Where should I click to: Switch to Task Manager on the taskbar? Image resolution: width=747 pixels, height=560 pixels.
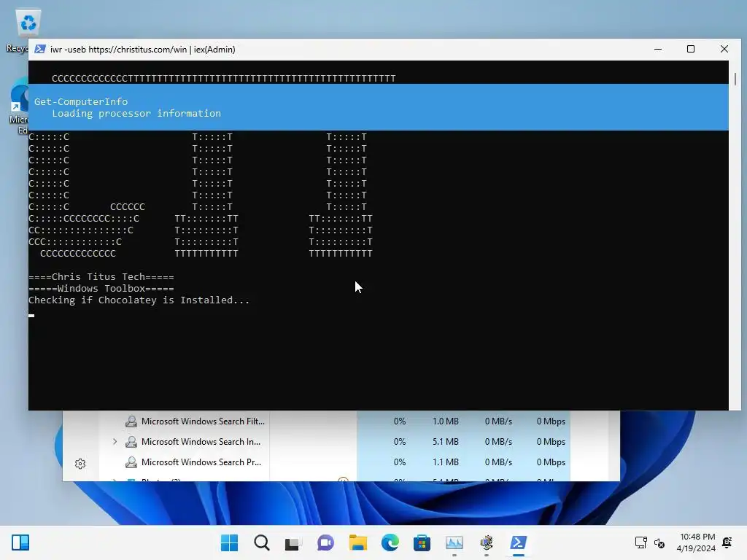point(454,542)
